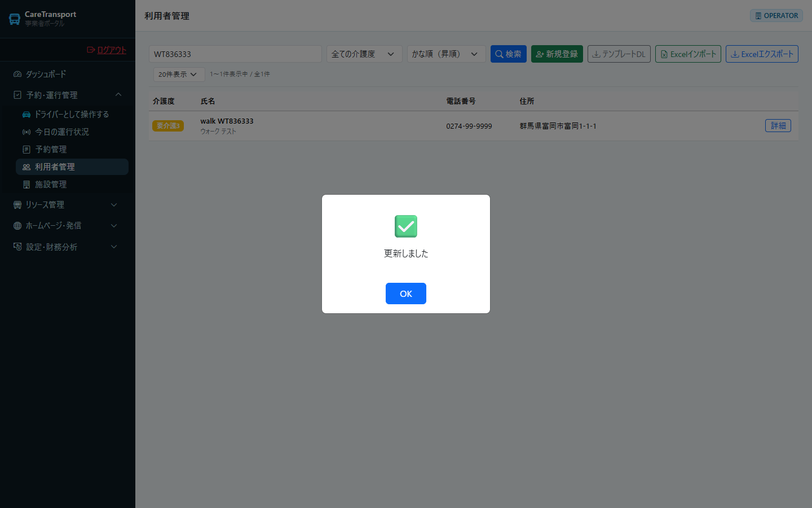This screenshot has height=508, width=812.
Task: Click the 氏名 column header
Action: [x=208, y=101]
